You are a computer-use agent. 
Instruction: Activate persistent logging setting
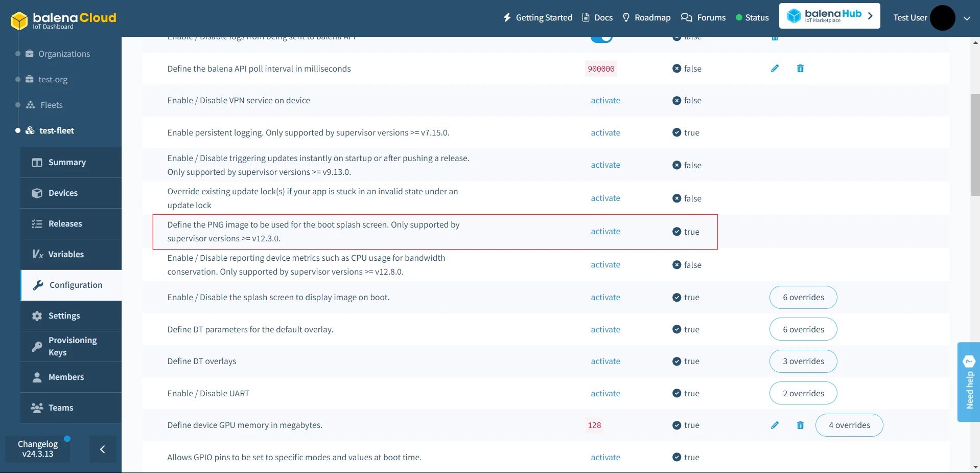[605, 133]
